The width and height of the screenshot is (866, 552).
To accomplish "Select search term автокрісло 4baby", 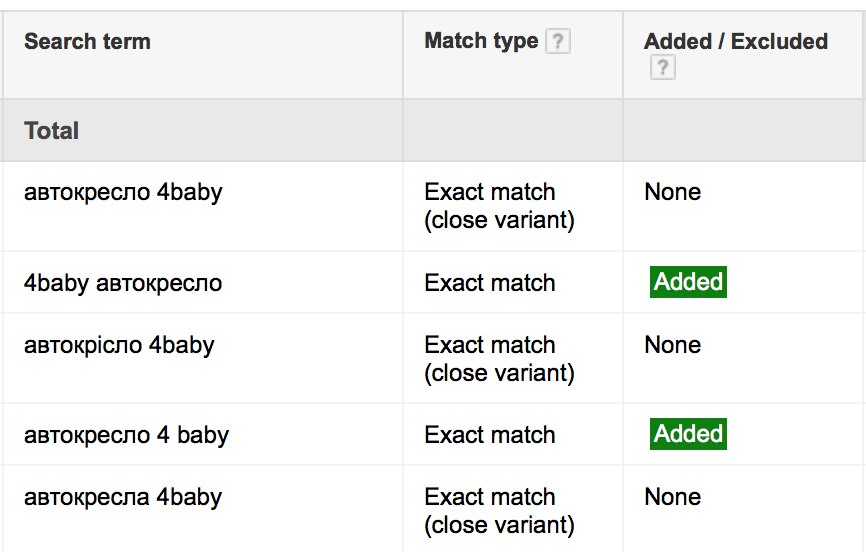I will [x=119, y=345].
